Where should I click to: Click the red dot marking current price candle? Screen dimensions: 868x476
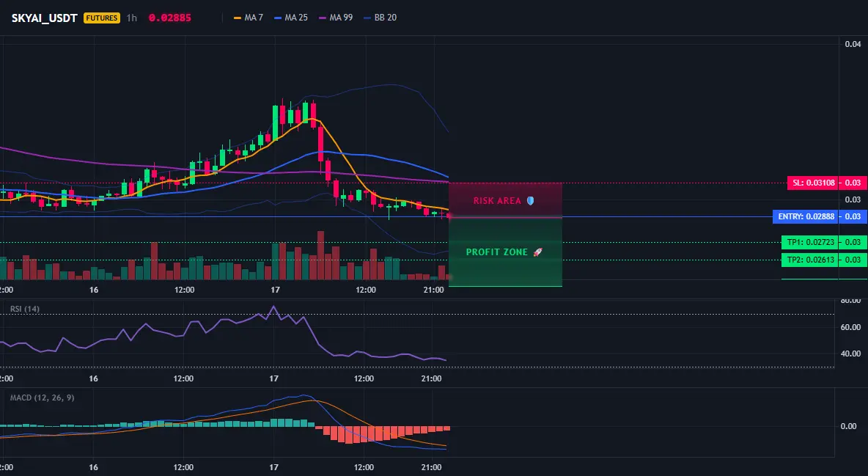449,216
